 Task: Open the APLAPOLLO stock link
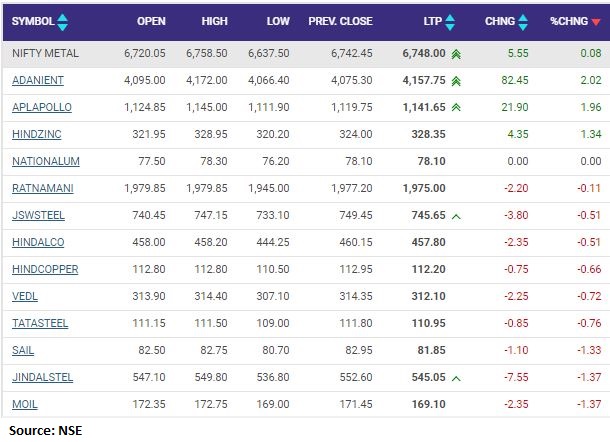(x=42, y=107)
